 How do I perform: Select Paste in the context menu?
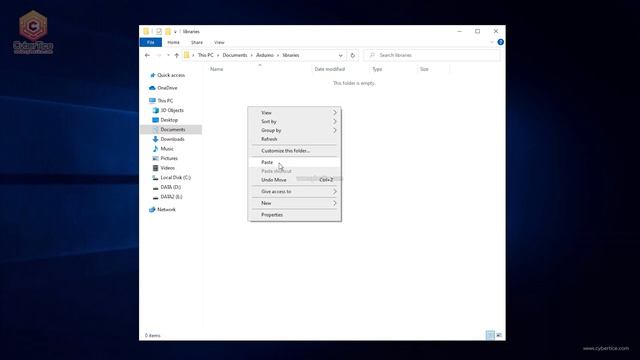coord(294,162)
